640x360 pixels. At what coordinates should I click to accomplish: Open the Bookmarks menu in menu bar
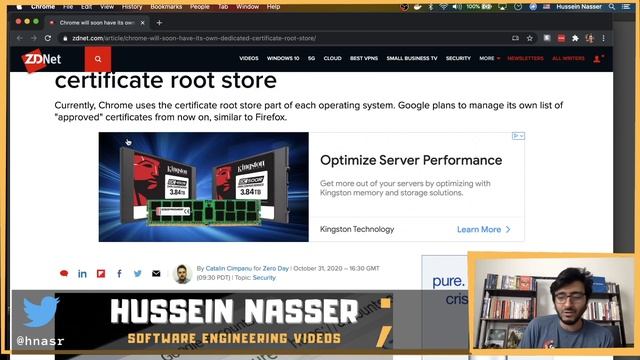[x=166, y=7]
